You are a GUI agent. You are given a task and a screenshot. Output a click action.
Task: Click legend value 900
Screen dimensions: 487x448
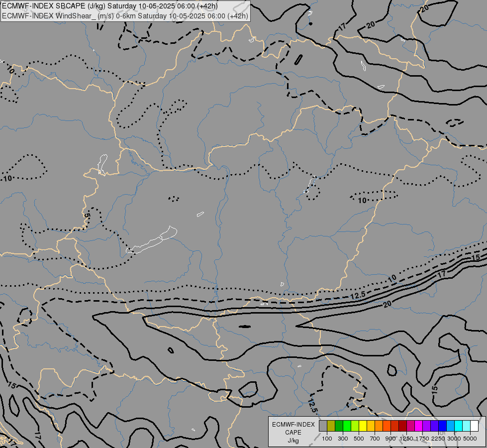[x=390, y=439]
